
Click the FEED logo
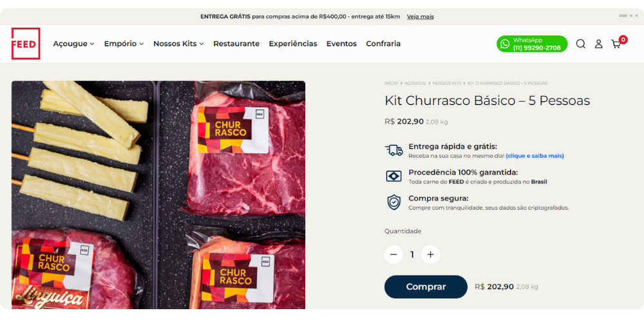[26, 44]
